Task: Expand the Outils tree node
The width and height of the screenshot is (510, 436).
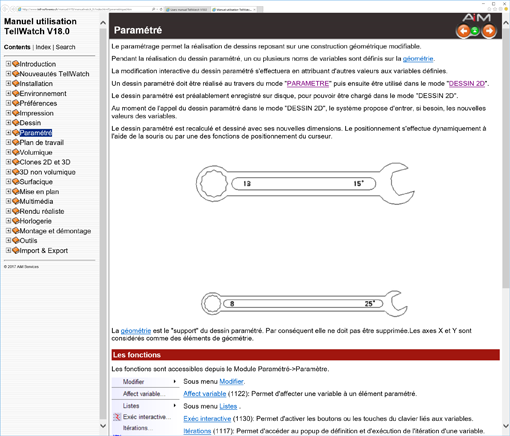Action: pyautogui.click(x=8, y=240)
